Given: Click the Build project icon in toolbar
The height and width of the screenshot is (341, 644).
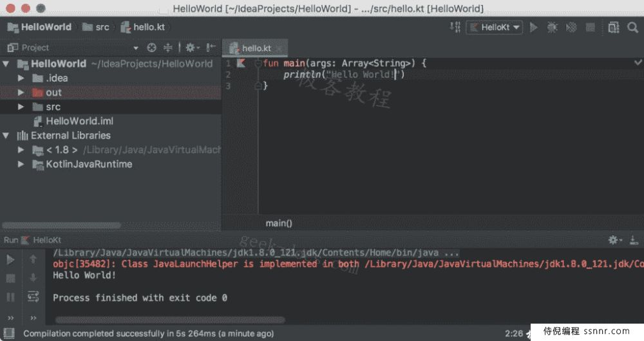Looking at the screenshot, I should (455, 27).
